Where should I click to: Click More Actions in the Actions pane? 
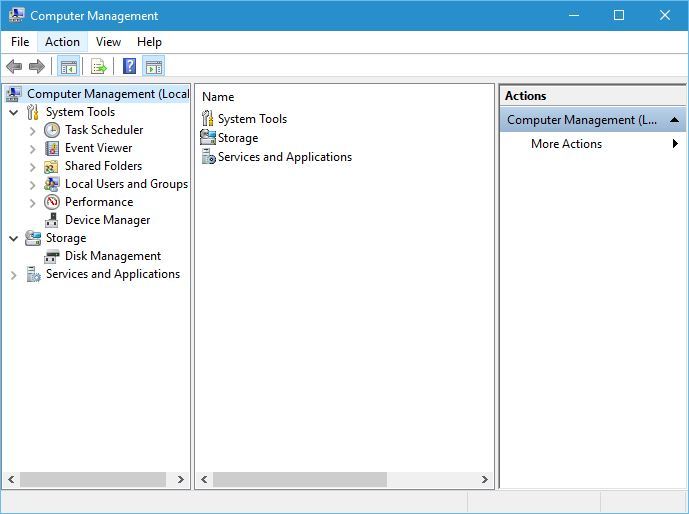pos(566,144)
